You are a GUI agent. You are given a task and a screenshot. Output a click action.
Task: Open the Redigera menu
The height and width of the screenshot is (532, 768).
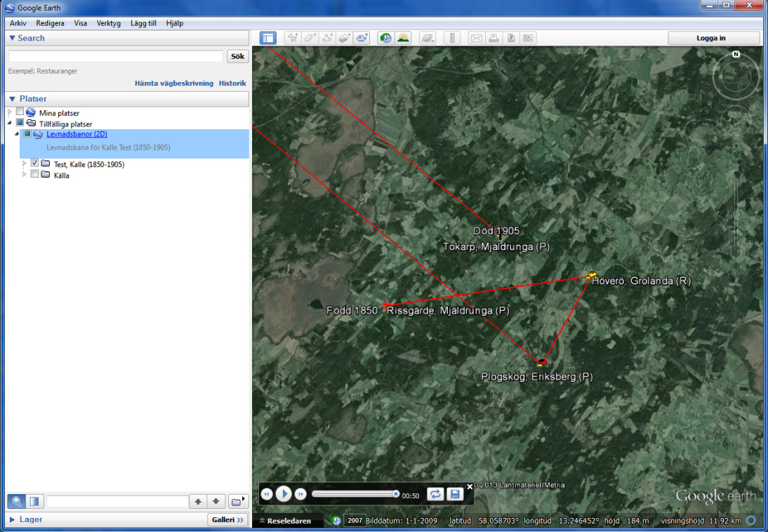tap(50, 23)
